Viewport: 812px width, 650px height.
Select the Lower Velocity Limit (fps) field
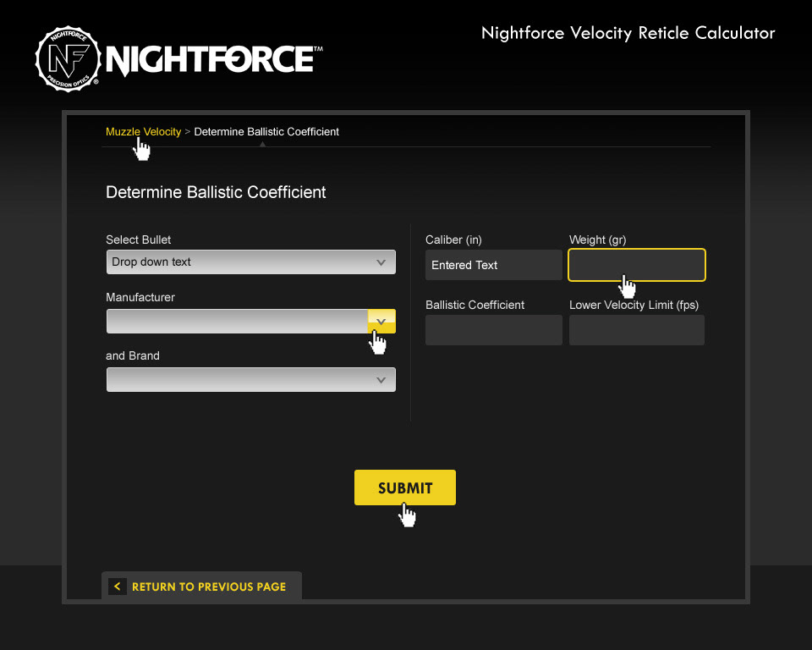tap(636, 330)
